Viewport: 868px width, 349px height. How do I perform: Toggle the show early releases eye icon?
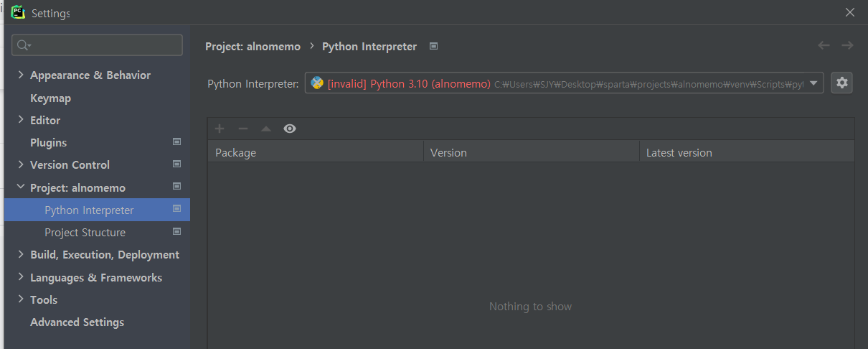pyautogui.click(x=290, y=129)
